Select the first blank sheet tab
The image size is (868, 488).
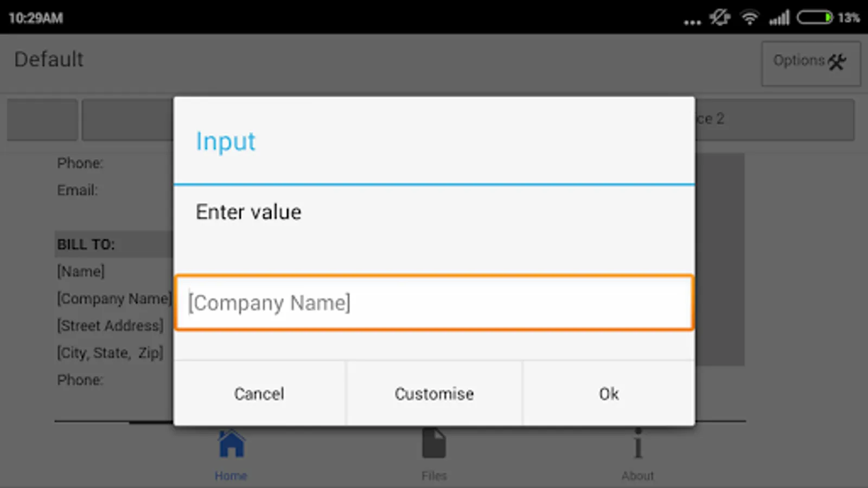(x=42, y=119)
